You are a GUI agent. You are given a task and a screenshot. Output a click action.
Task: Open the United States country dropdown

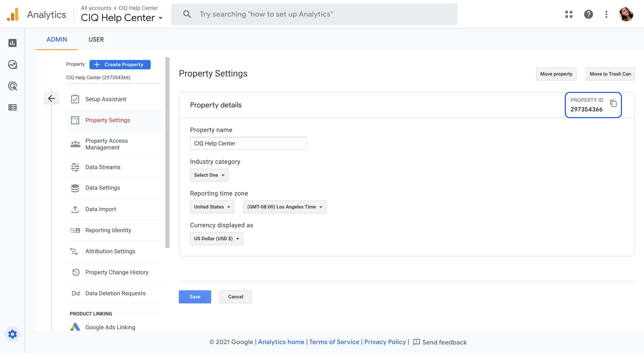212,207
